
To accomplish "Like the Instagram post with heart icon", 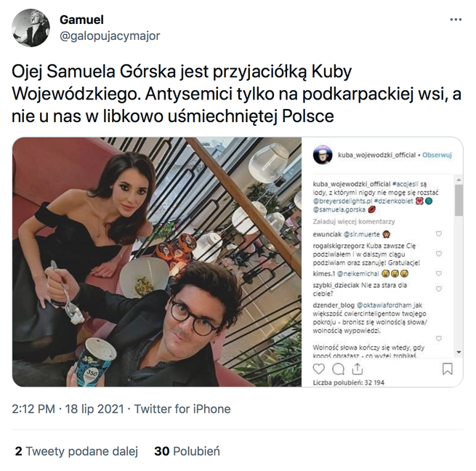I will click(x=319, y=369).
